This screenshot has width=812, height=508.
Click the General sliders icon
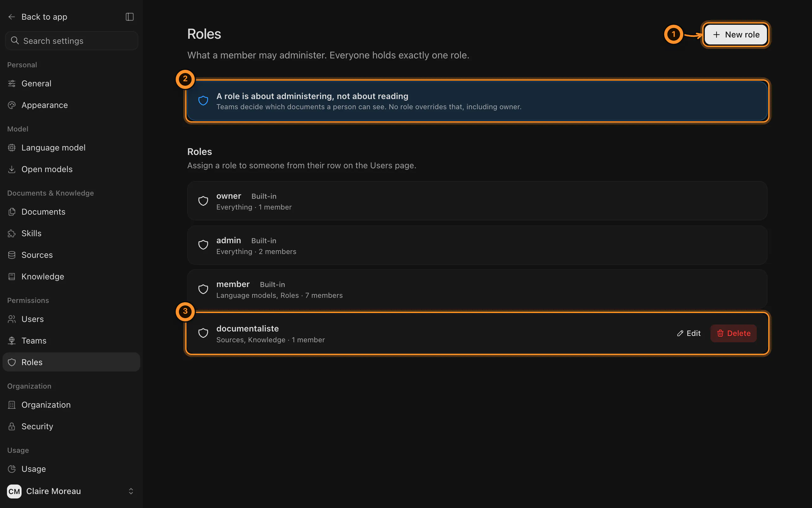click(12, 83)
